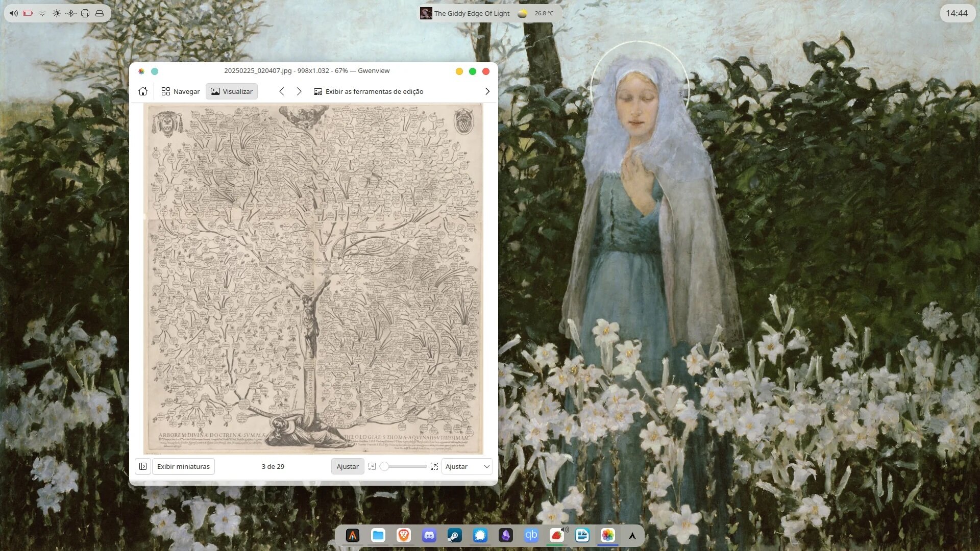Open the document writer dock icon
The height and width of the screenshot is (551, 980).
pyautogui.click(x=582, y=535)
